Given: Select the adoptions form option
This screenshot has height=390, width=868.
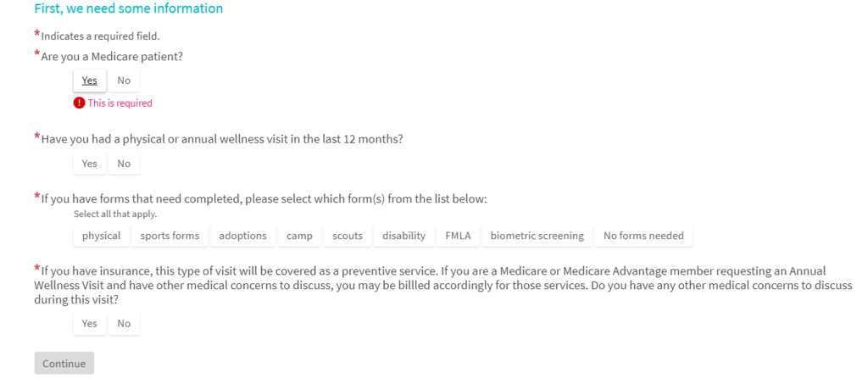Looking at the screenshot, I should tap(242, 236).
